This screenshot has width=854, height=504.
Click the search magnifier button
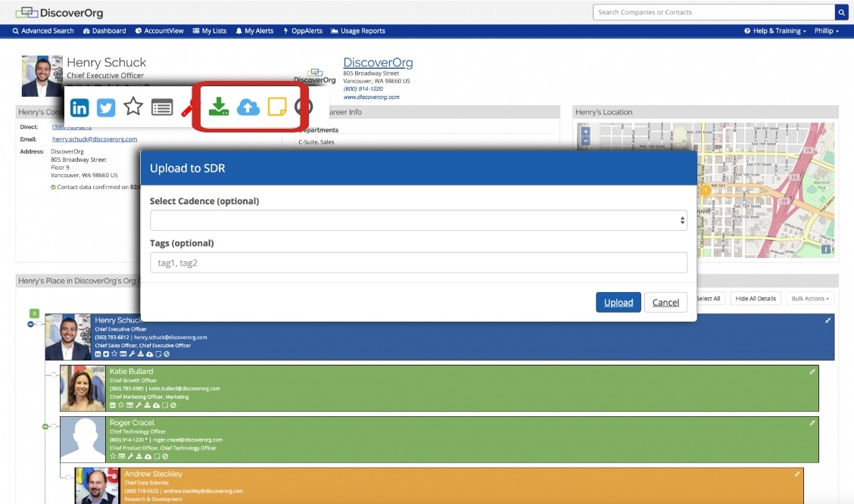(x=841, y=12)
